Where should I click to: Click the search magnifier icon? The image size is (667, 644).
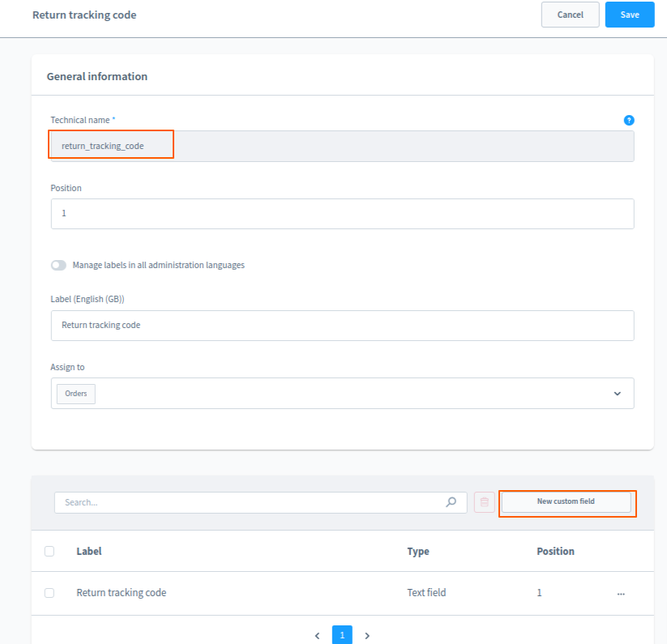pos(451,502)
